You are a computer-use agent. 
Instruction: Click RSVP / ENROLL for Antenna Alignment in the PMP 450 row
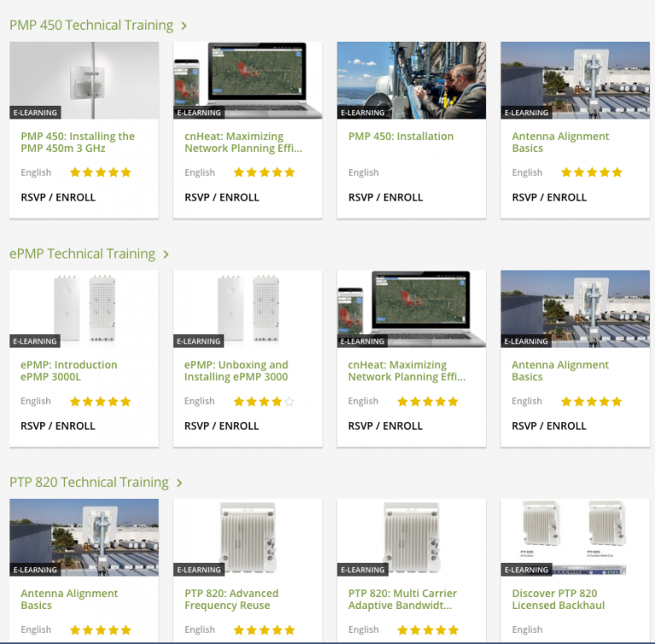coord(549,197)
